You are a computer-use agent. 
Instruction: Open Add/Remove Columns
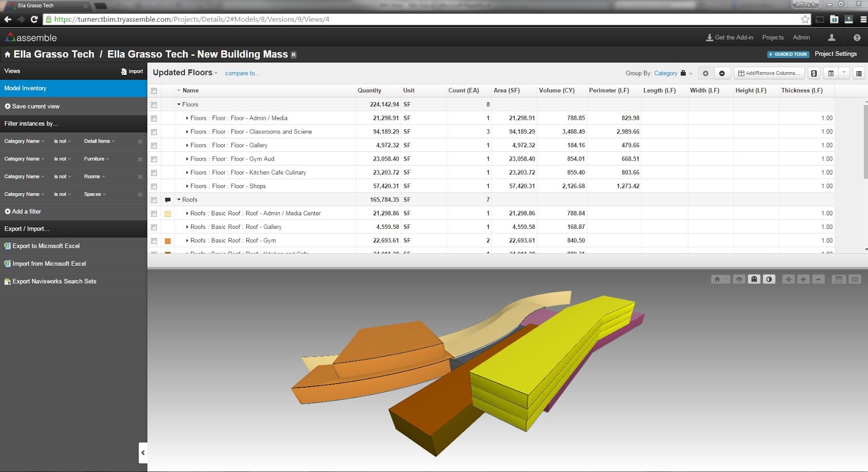[x=769, y=73]
